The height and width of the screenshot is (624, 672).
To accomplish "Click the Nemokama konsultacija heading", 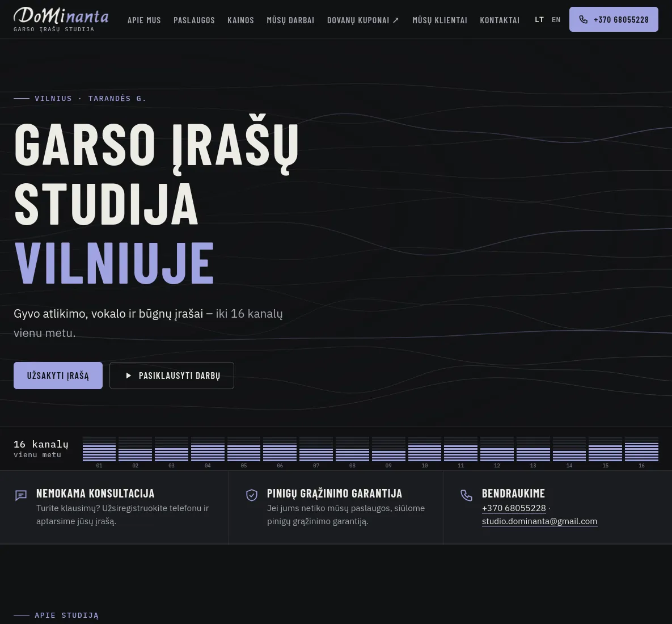I will tap(95, 494).
